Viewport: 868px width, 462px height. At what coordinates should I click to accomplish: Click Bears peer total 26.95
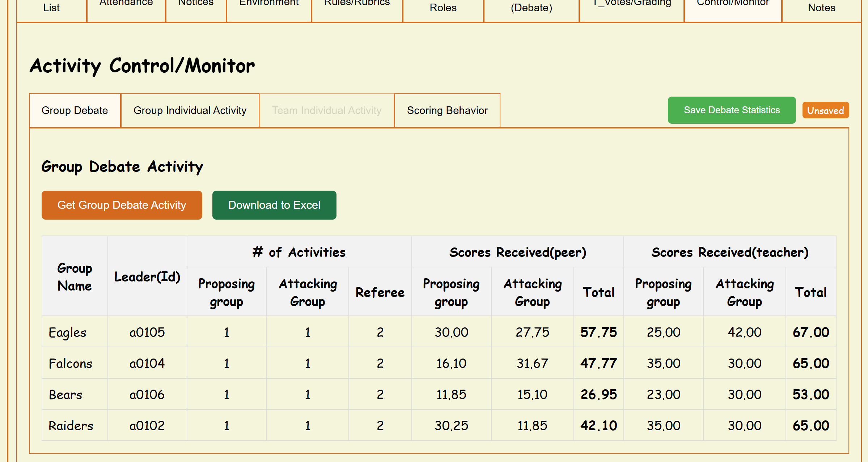tap(598, 395)
